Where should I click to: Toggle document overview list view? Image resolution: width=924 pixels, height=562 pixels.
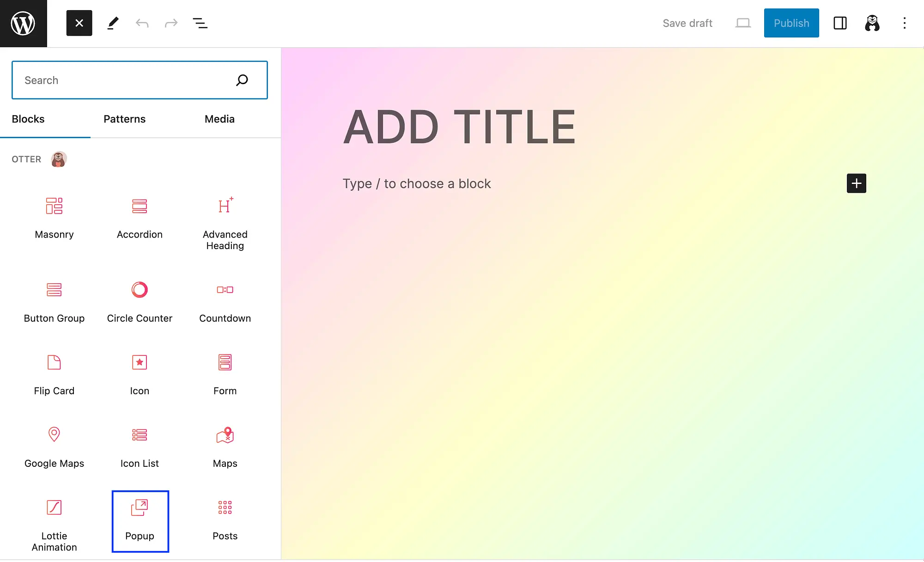[x=200, y=23]
